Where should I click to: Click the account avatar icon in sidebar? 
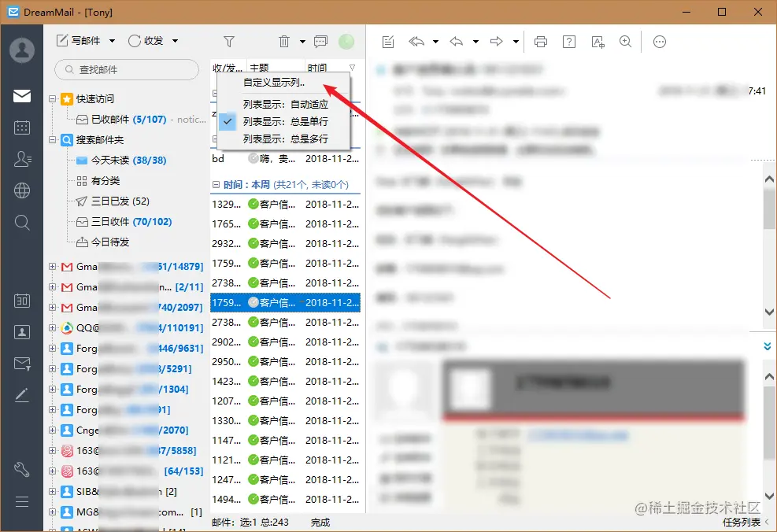click(x=22, y=50)
